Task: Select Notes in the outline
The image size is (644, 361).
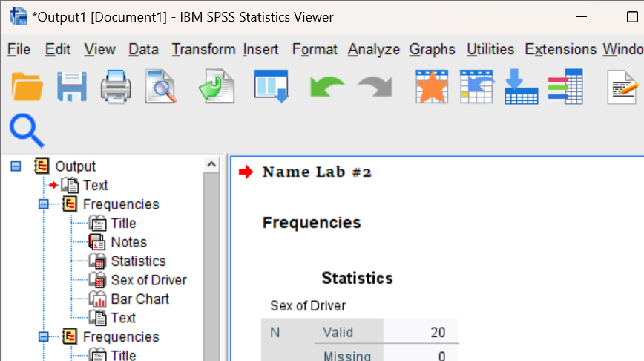Action: (128, 242)
